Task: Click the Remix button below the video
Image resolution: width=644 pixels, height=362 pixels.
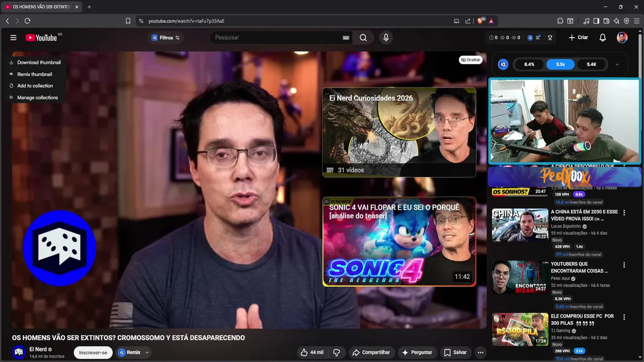Action: 129,352
